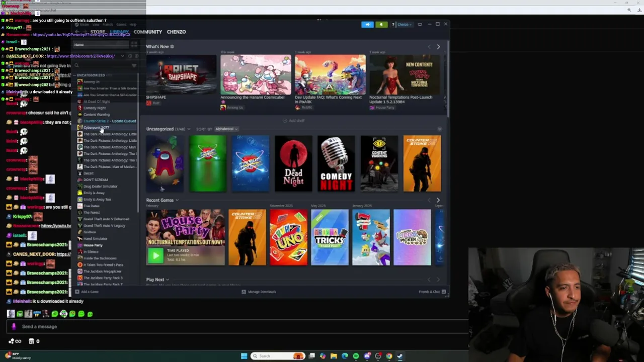This screenshot has width=644, height=362.
Task: Open At Dead of Night game cover
Action: 293,164
